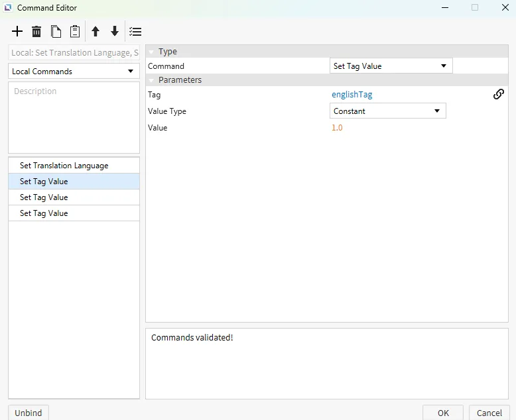Screen dimensions: 516x420
Task: Open the Local Commands dropdown
Action: coord(74,72)
